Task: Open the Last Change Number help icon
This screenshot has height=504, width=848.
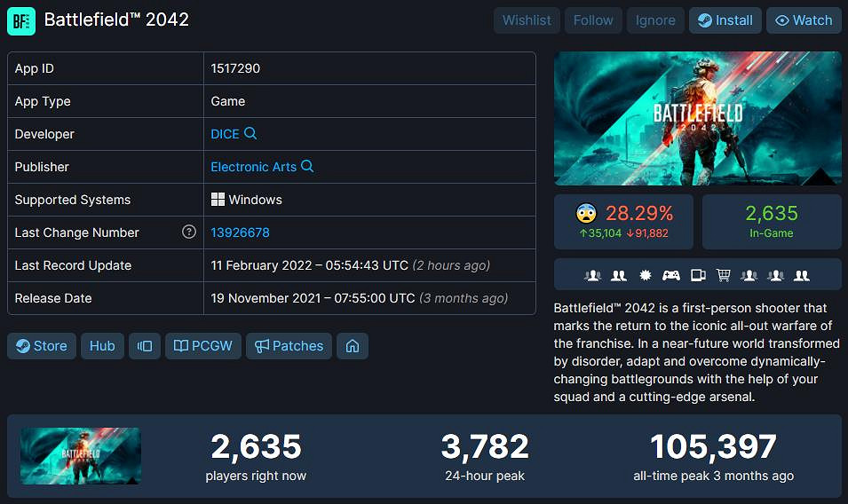Action: pyautogui.click(x=188, y=232)
